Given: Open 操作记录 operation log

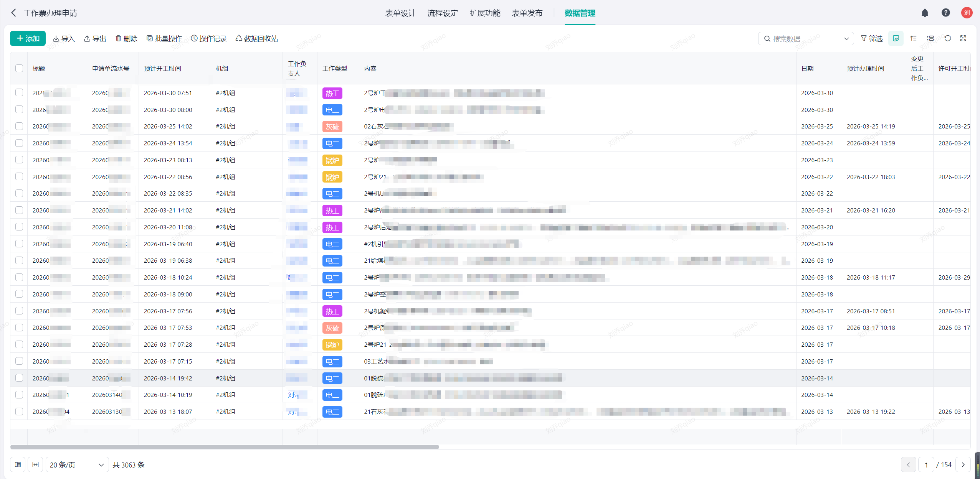Looking at the screenshot, I should [209, 38].
